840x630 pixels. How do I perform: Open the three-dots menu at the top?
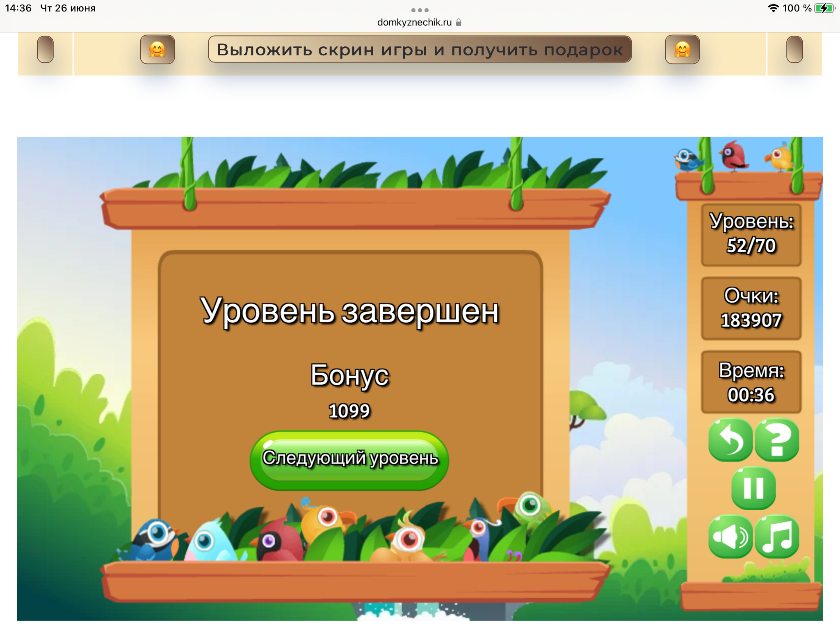point(420,10)
